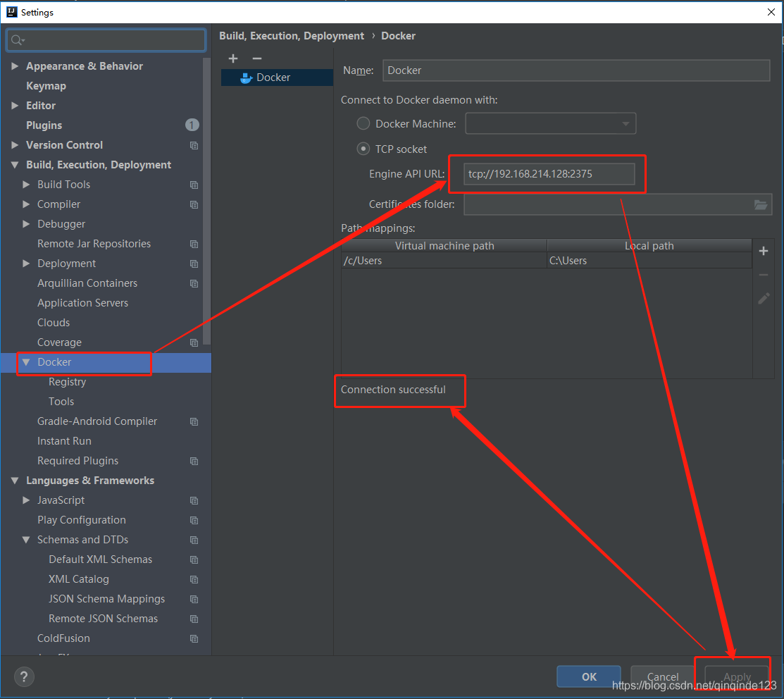The image size is (784, 699).
Task: Click project-level icon beside Arquillian Containers
Action: pyautogui.click(x=194, y=283)
